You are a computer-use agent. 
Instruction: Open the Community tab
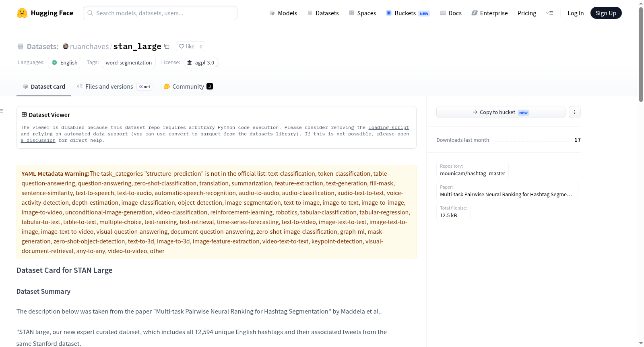188,86
